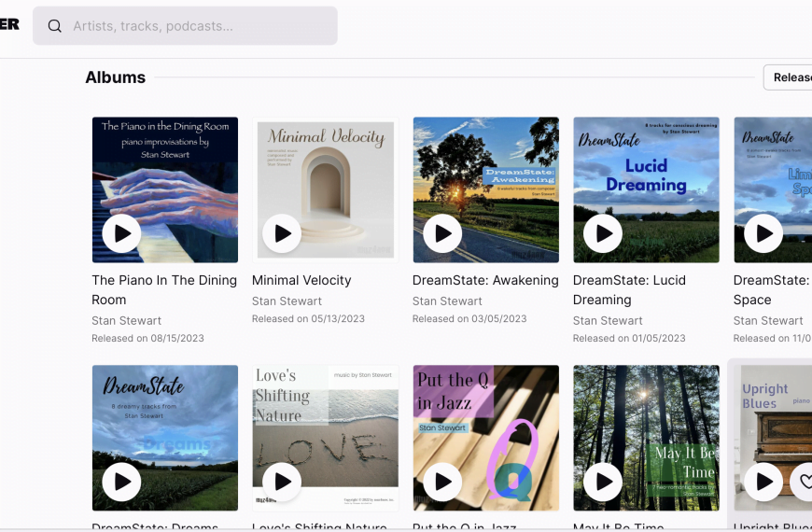Click text Released on 08/15/2023
Viewport: 812px width, 532px height.
(148, 338)
